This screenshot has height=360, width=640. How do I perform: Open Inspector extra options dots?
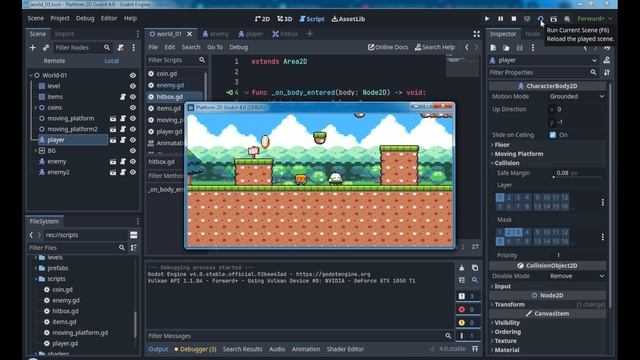point(533,48)
